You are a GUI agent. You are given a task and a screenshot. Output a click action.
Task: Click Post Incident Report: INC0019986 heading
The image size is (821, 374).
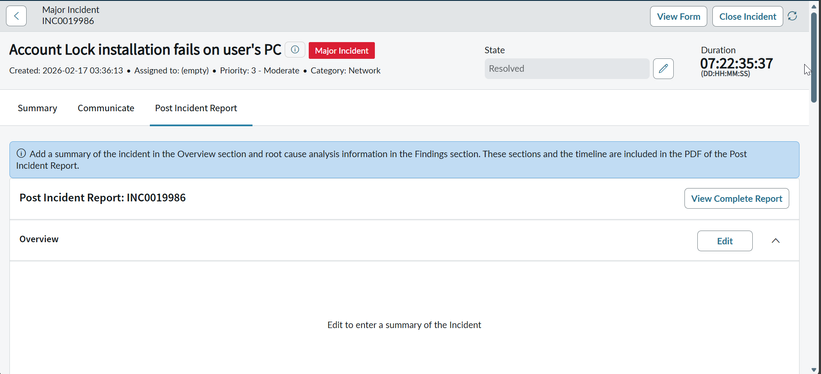pos(103,198)
